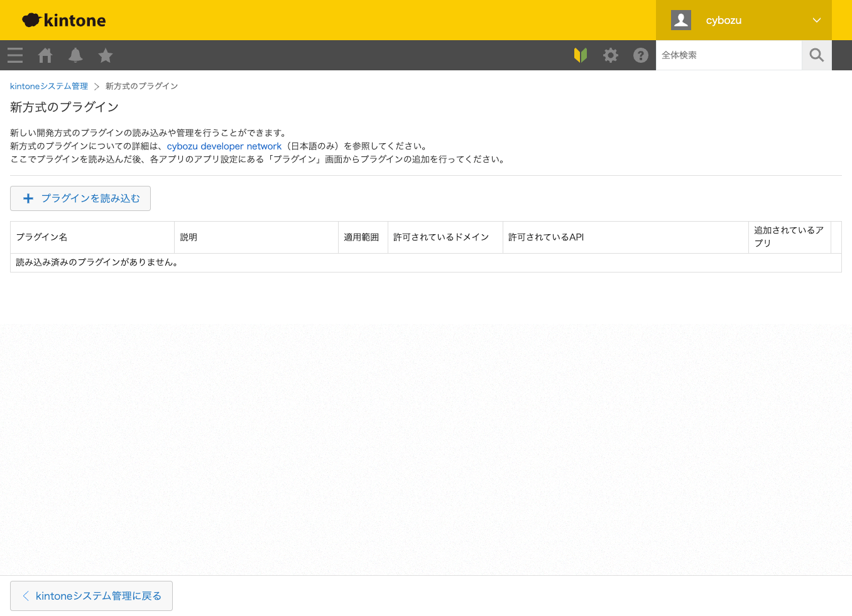Click the 読み込み済みのプラグインがありません message
The height and width of the screenshot is (616, 852).
tap(99, 262)
